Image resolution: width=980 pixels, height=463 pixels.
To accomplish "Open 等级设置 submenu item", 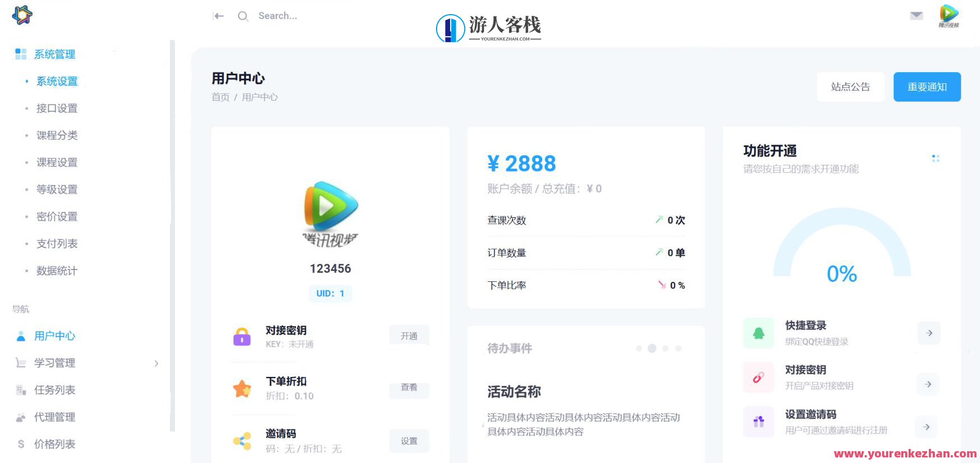I will tap(57, 189).
